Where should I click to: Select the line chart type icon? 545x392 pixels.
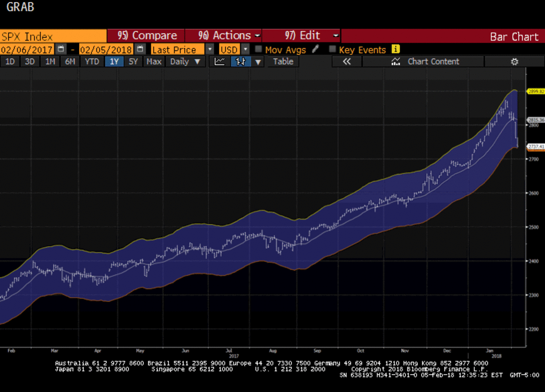pyautogui.click(x=220, y=62)
